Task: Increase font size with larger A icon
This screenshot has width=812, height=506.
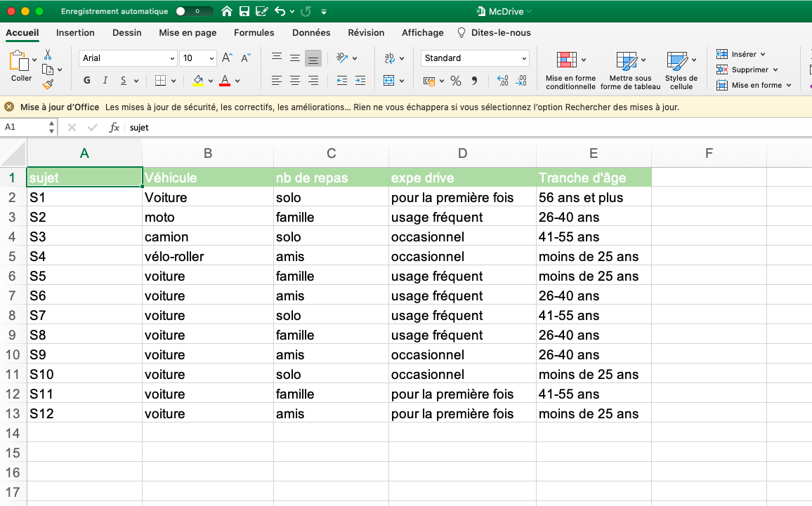Action: click(227, 58)
